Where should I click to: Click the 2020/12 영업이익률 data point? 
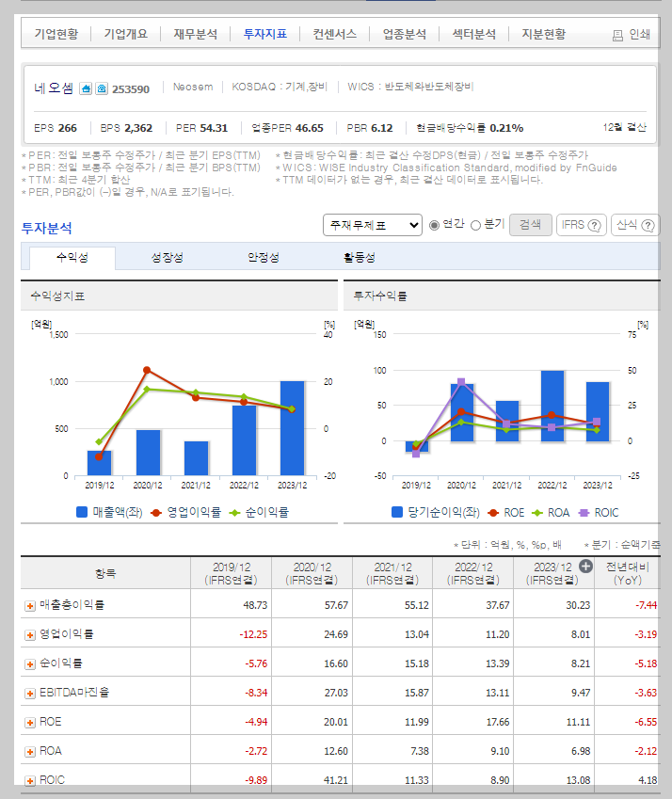coord(147,370)
